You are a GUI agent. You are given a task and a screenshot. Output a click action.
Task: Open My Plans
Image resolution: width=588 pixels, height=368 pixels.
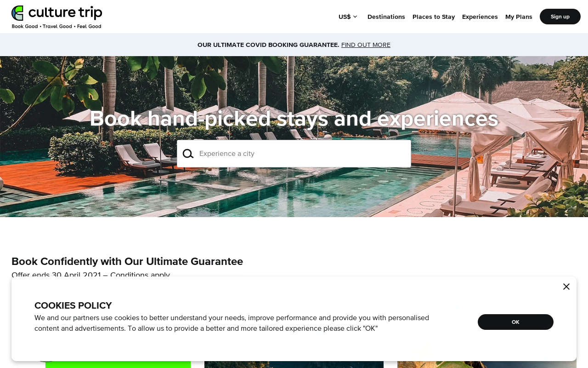pos(519,17)
